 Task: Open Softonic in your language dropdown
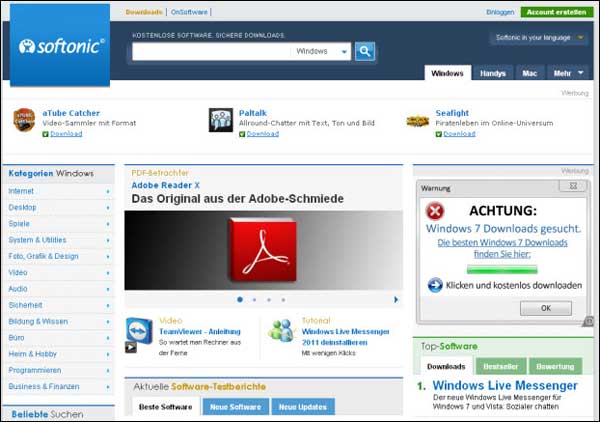point(539,37)
